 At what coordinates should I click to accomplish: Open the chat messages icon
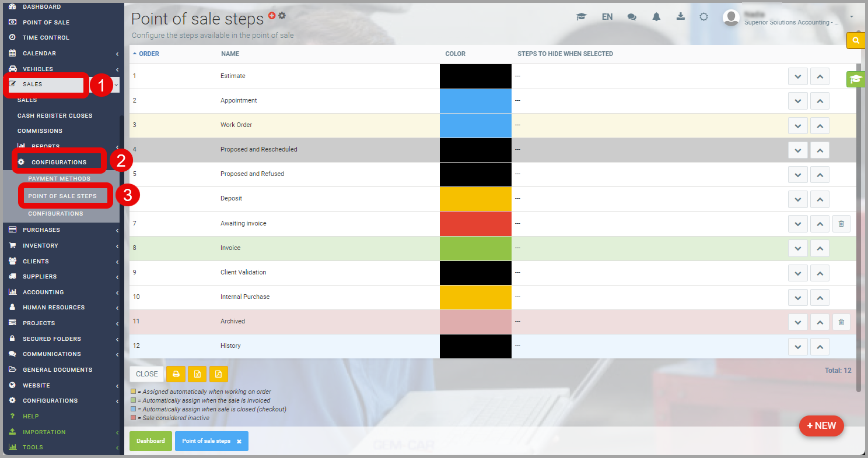[x=632, y=17]
